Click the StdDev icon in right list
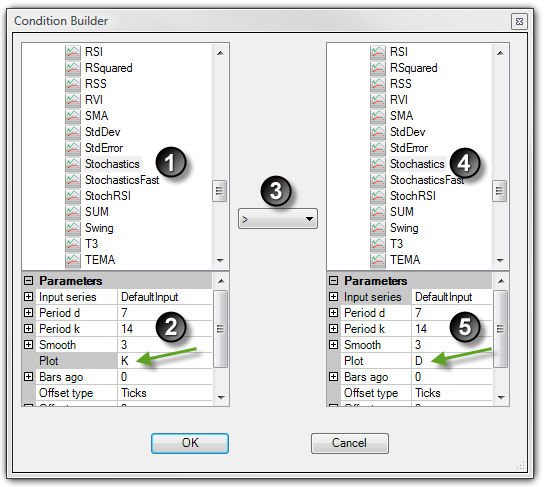544x487 pixels. click(x=377, y=132)
